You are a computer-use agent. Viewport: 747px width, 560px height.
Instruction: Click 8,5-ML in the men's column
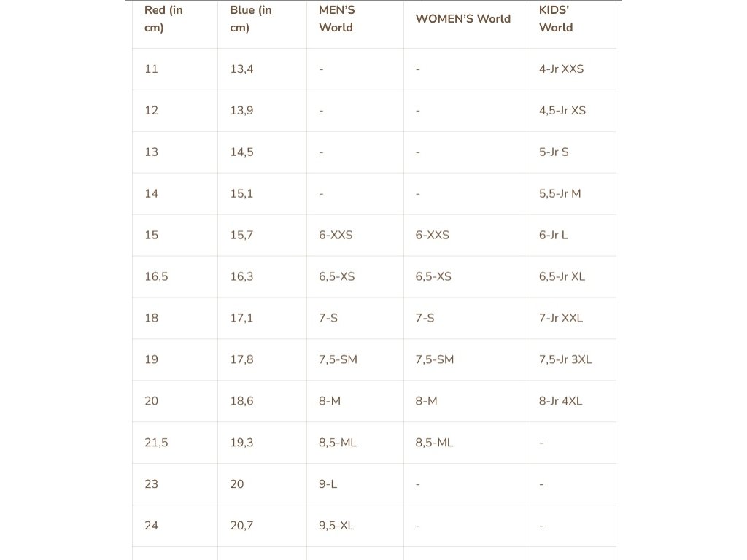coord(338,443)
